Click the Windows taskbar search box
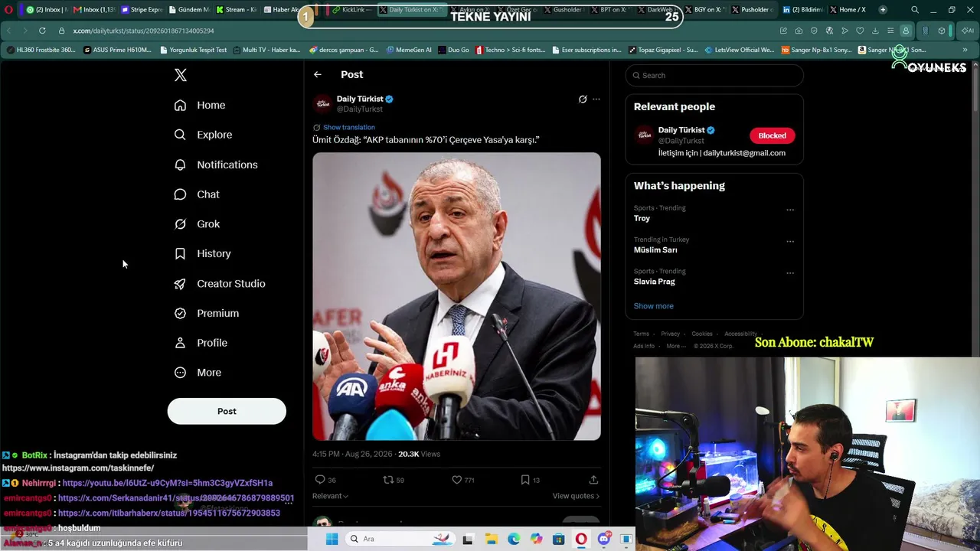980x551 pixels. pyautogui.click(x=401, y=539)
